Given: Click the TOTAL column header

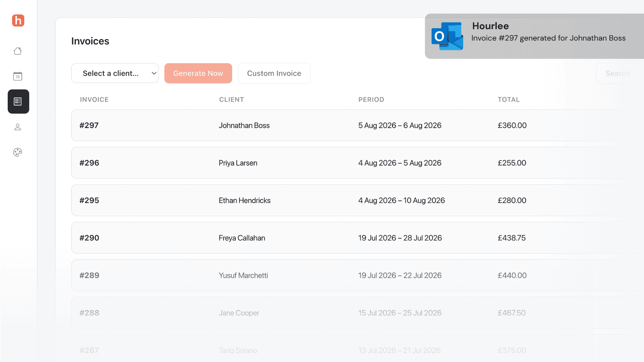Looking at the screenshot, I should 508,100.
